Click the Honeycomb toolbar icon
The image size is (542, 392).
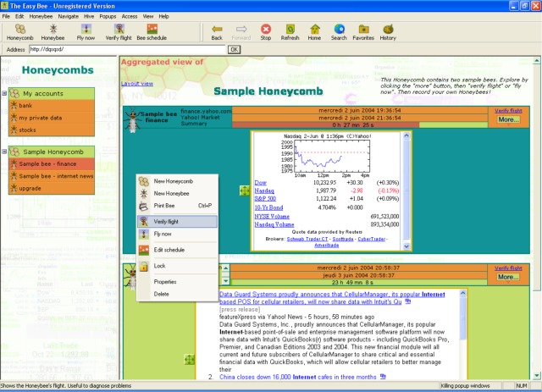20,29
